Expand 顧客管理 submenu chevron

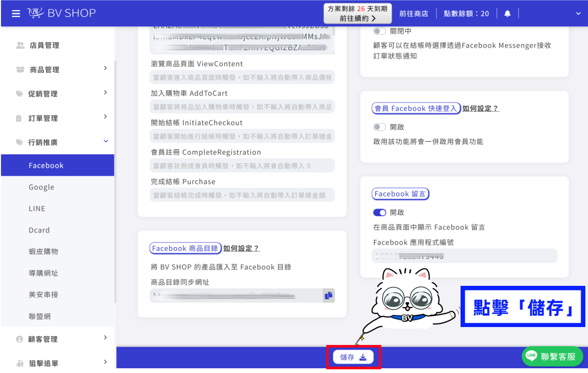(105, 338)
